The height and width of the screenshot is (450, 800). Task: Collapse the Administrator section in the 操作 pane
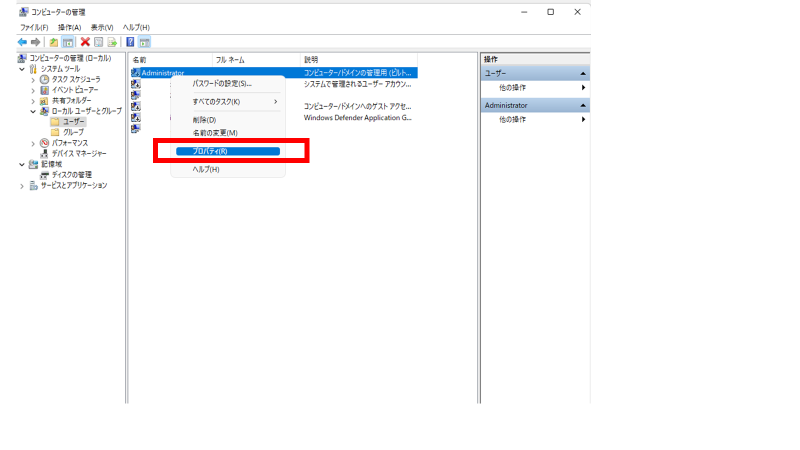(x=583, y=105)
